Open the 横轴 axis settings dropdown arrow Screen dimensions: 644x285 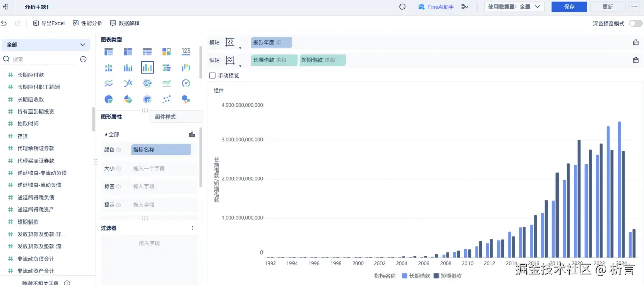(x=240, y=47)
